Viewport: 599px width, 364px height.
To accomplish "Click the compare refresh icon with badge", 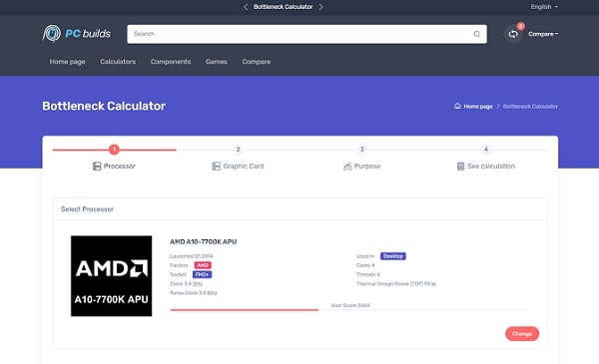I will pos(513,34).
